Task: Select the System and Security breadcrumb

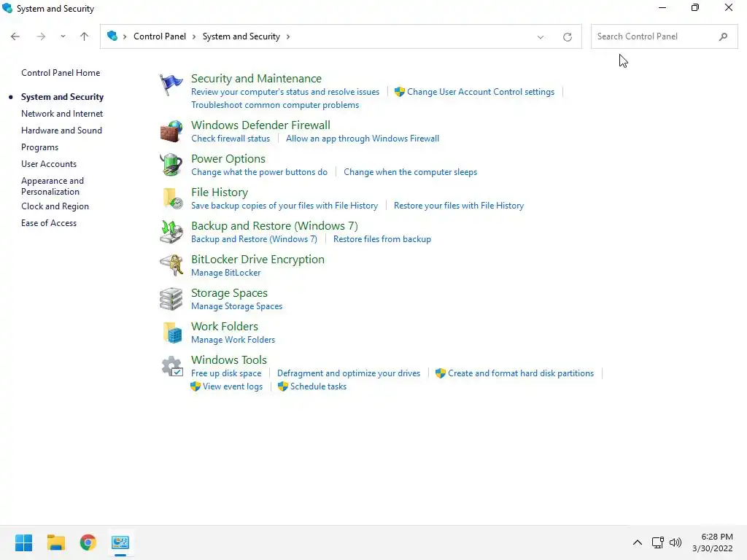Action: 241,36
